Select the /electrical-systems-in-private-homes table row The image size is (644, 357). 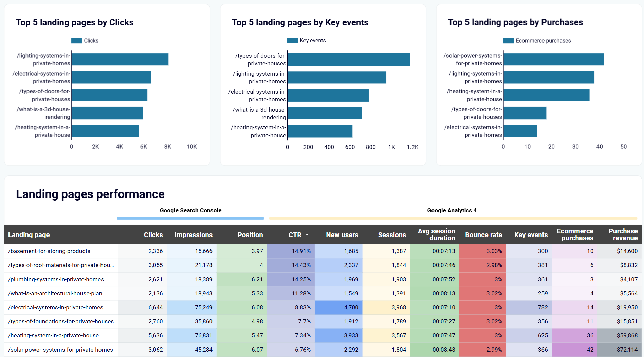point(56,307)
